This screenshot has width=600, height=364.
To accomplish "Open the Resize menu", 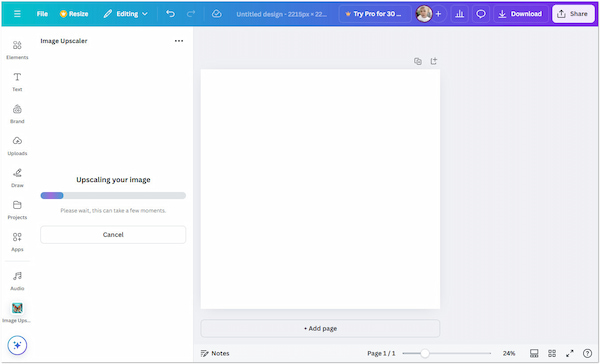I will (x=74, y=14).
